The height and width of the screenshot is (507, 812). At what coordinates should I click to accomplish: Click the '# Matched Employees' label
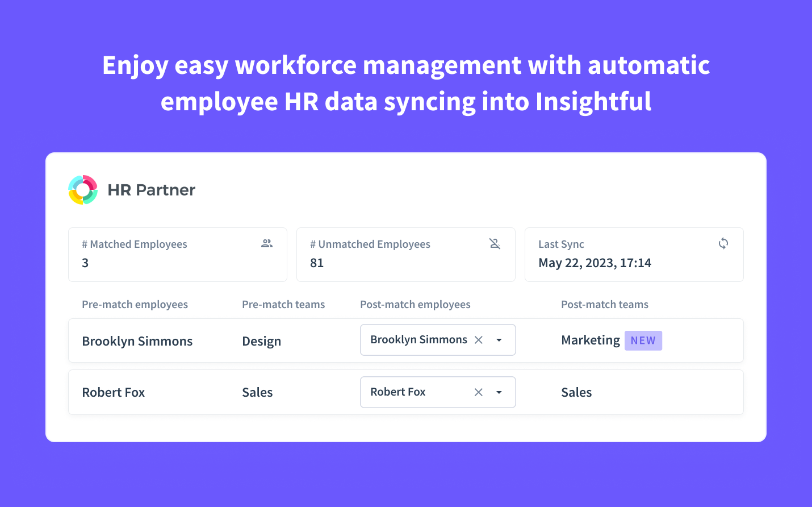click(135, 244)
